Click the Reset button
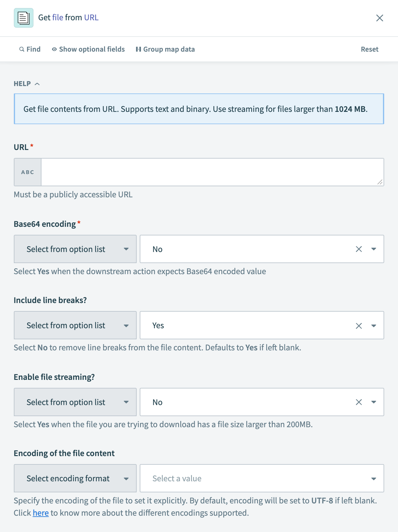The width and height of the screenshot is (398, 532). coord(369,49)
